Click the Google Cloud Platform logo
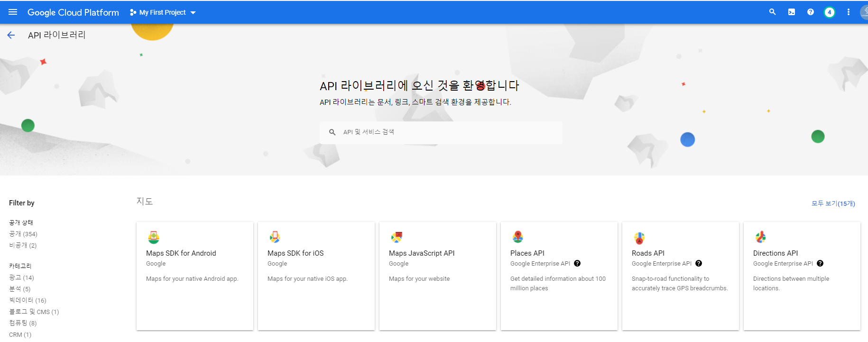 pyautogui.click(x=73, y=12)
